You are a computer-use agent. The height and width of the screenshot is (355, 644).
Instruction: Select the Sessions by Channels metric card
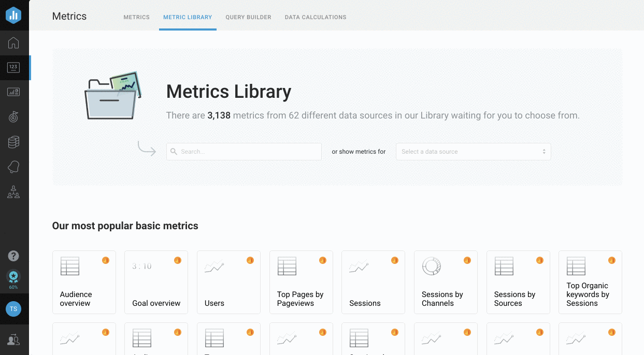pyautogui.click(x=446, y=283)
